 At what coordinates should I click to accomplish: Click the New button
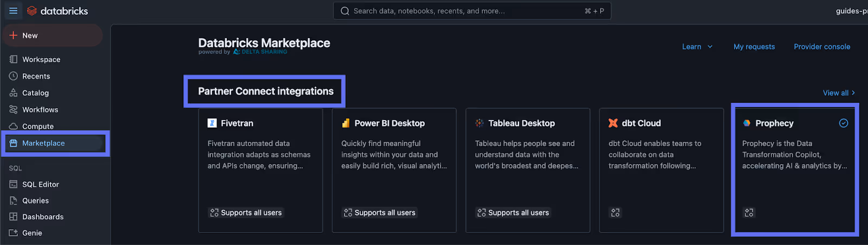click(x=52, y=35)
